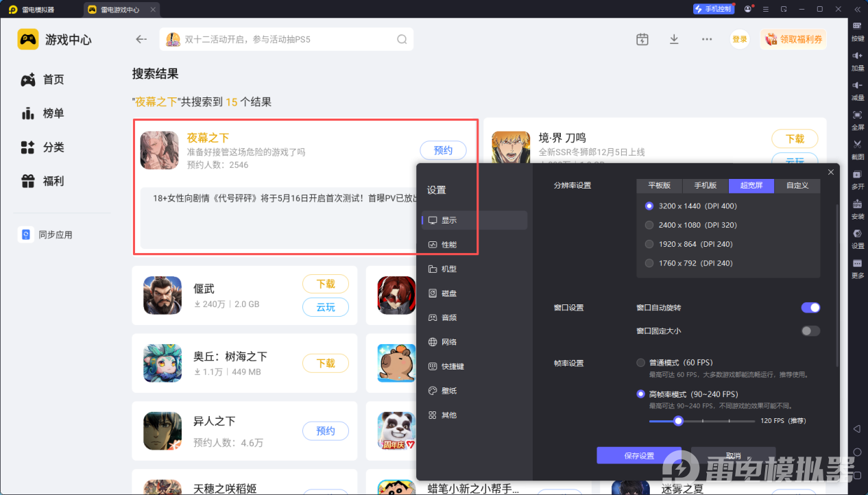The height and width of the screenshot is (495, 868).
Task: Open the downloads arrow icon
Action: click(674, 39)
